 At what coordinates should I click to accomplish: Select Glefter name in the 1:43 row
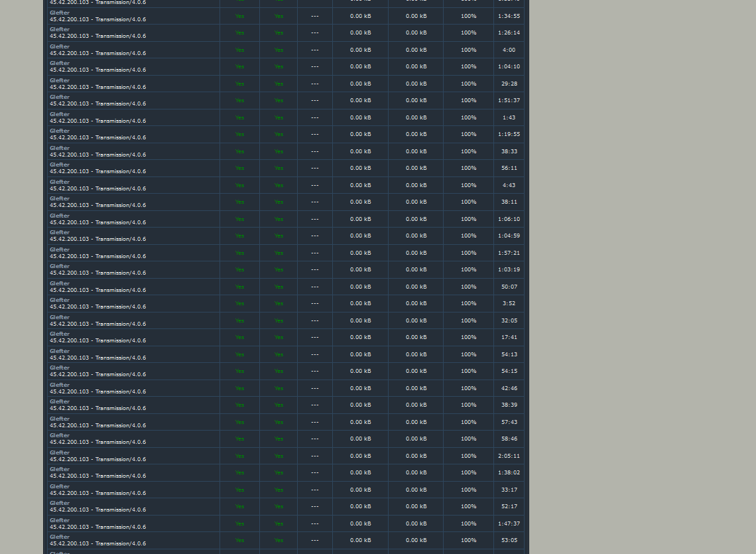coord(60,114)
